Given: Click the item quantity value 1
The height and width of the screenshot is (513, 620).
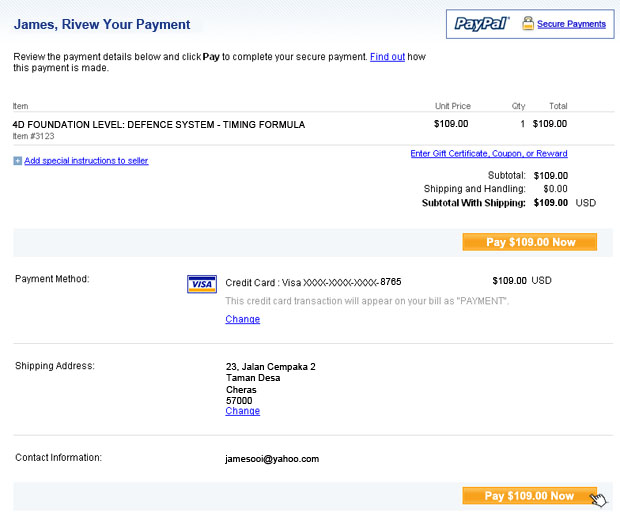Looking at the screenshot, I should 523,124.
